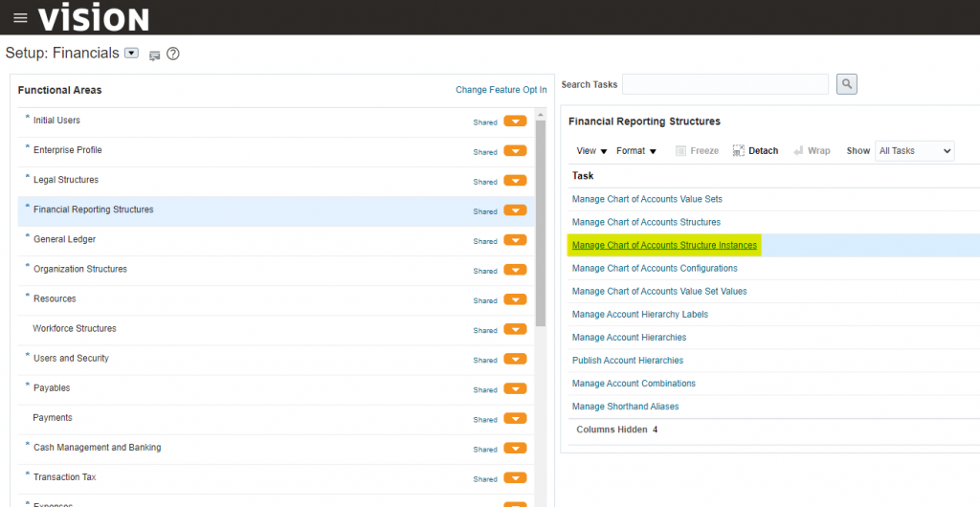The height and width of the screenshot is (507, 980).
Task: Open orange dropdown for Payables row
Action: tap(515, 388)
